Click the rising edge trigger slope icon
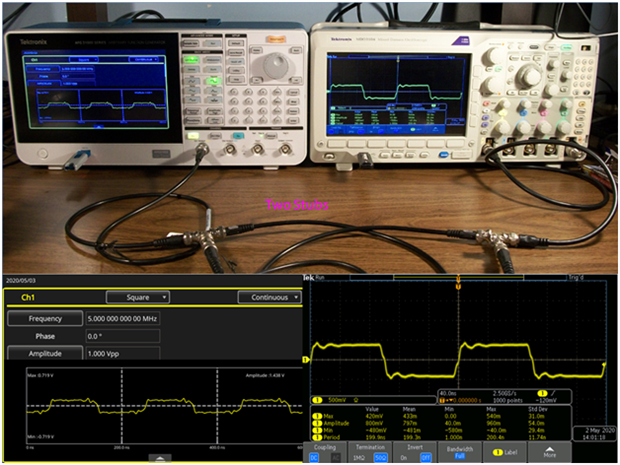Image resolution: width=620 pixels, height=465 pixels. point(554,393)
